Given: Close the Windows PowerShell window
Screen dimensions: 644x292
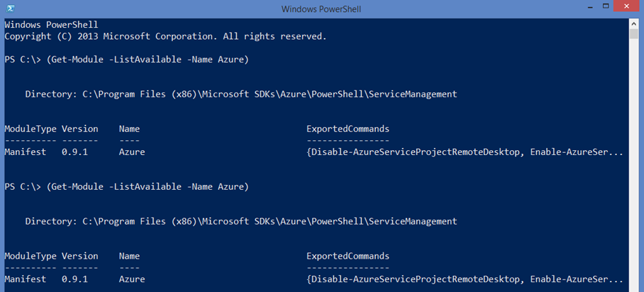Looking at the screenshot, I should pos(627,6).
